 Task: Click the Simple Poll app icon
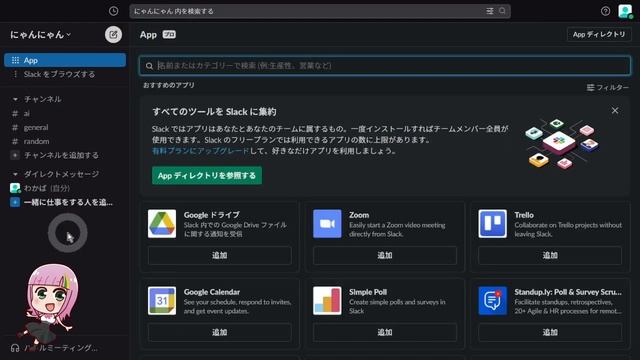327,301
